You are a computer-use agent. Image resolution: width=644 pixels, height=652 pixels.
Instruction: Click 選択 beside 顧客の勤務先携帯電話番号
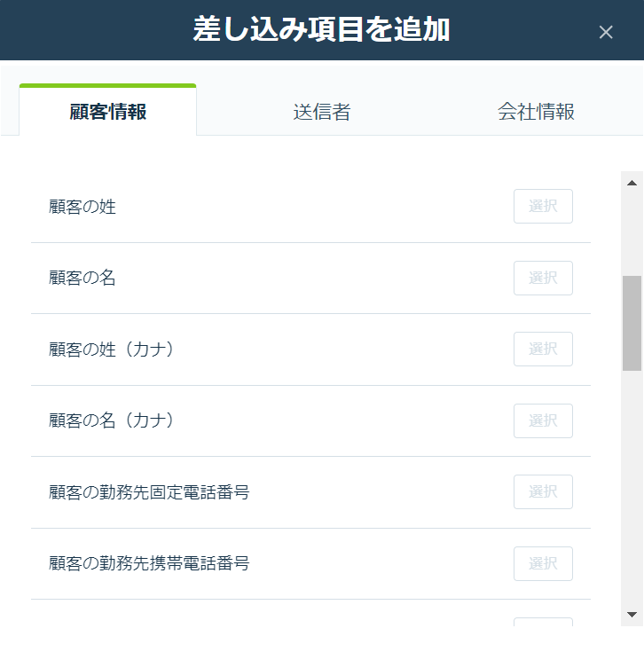click(x=543, y=564)
